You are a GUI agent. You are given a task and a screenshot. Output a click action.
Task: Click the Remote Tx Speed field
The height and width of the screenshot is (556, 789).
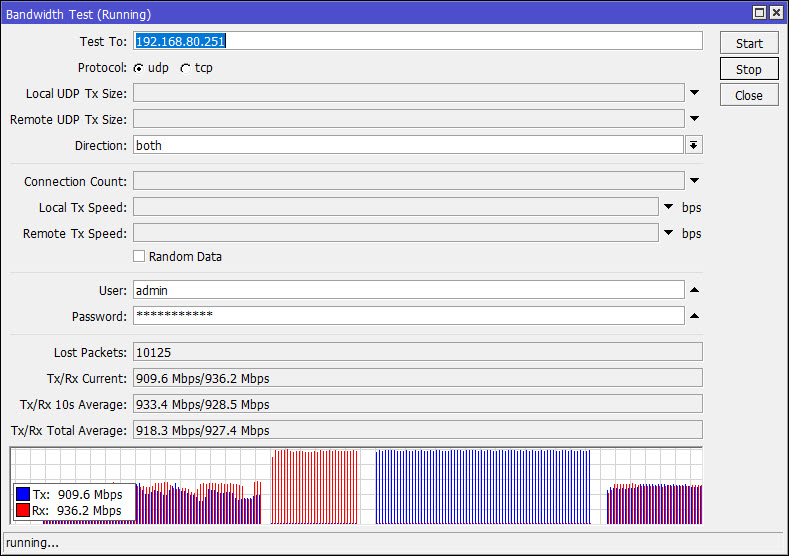click(396, 232)
